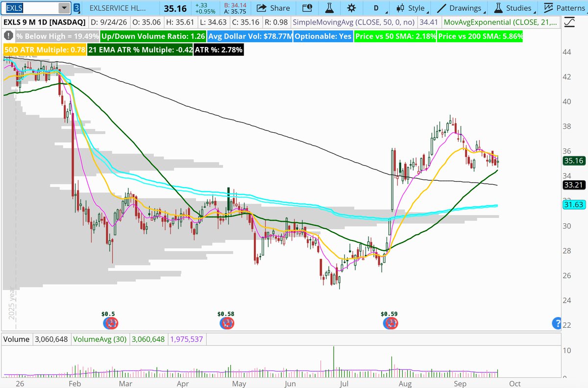Click the 'ATR %: 2.78%' label
The width and height of the screenshot is (588, 388).
tap(219, 49)
